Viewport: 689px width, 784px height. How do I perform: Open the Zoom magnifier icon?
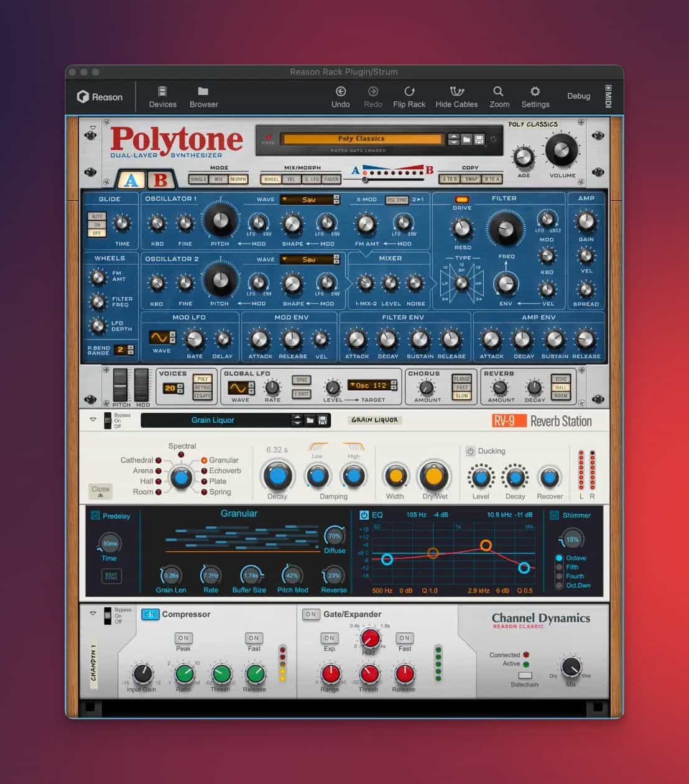(x=499, y=91)
